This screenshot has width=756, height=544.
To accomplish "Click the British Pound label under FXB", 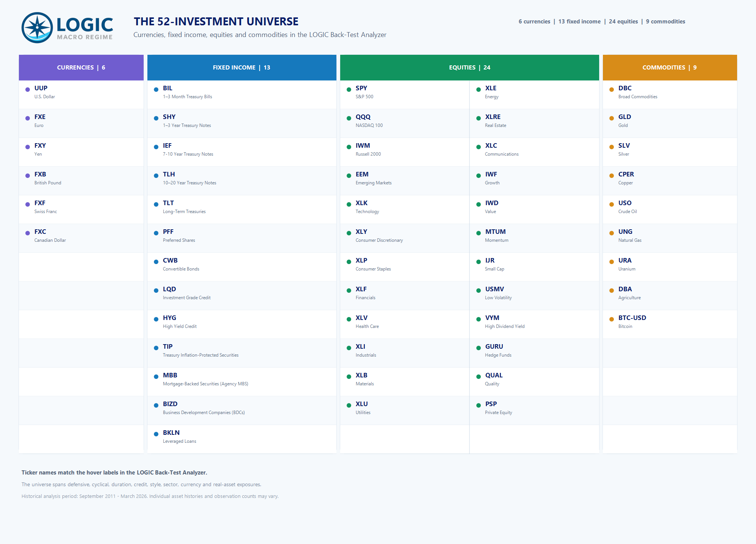I will click(x=48, y=183).
